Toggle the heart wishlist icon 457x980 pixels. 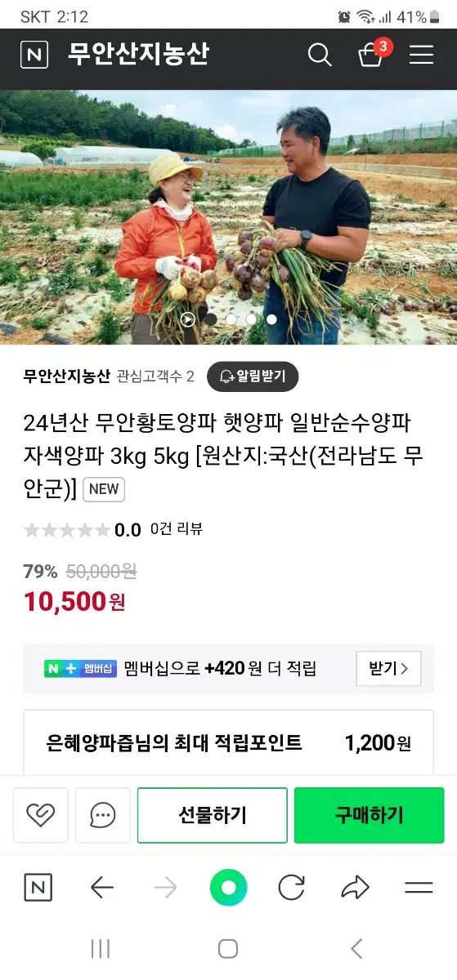(40, 815)
